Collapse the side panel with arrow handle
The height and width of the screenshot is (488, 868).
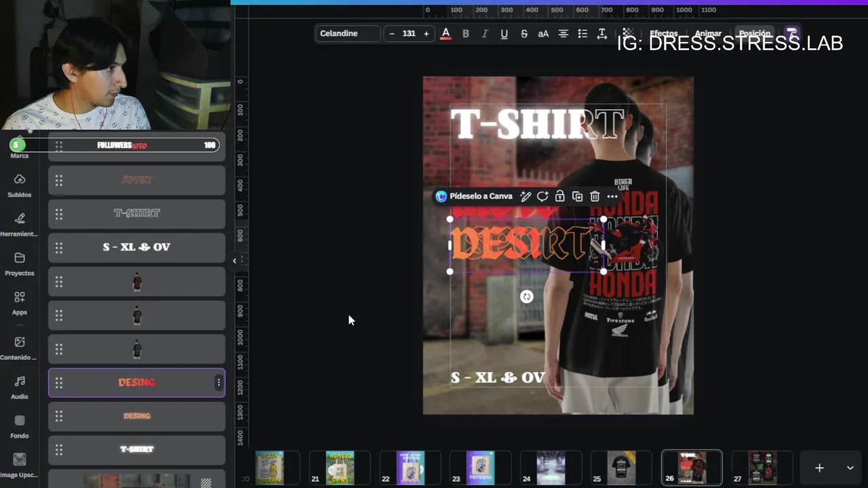click(x=235, y=260)
